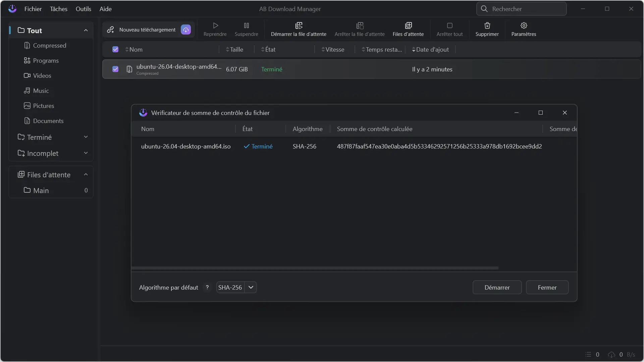644x362 pixels.
Task: Click the Suspendre pause icon
Action: (x=247, y=25)
